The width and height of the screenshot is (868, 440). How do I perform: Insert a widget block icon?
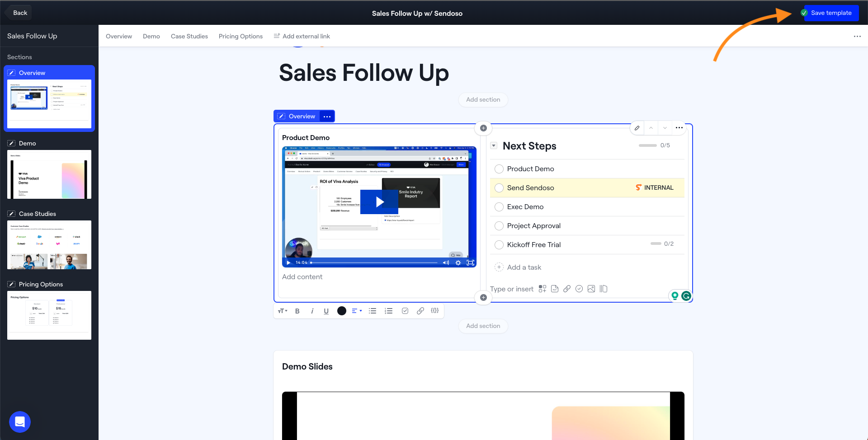(x=542, y=289)
